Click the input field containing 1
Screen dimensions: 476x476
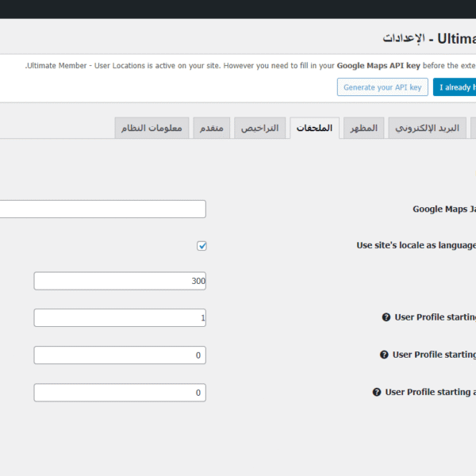coord(120,318)
